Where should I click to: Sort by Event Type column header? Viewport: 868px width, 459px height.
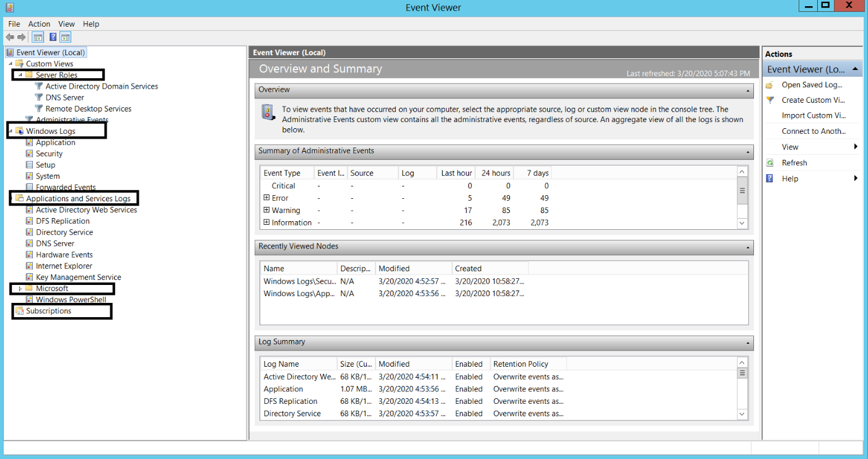point(287,173)
